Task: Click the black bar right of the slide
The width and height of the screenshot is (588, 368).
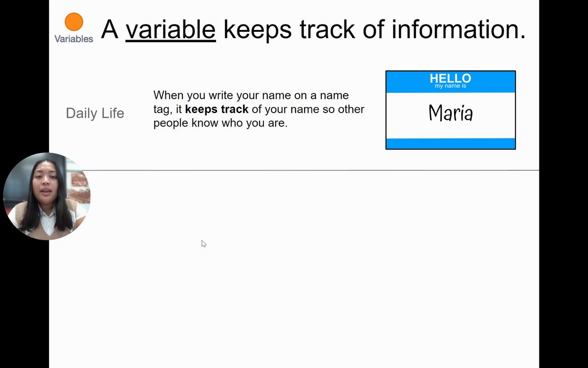Action: pos(563,184)
